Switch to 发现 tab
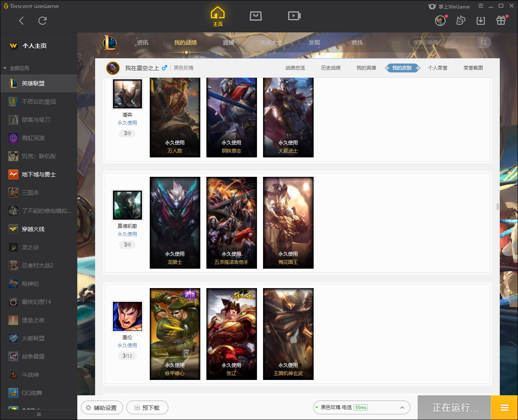Viewport: 518px width, 420px height. pyautogui.click(x=314, y=42)
